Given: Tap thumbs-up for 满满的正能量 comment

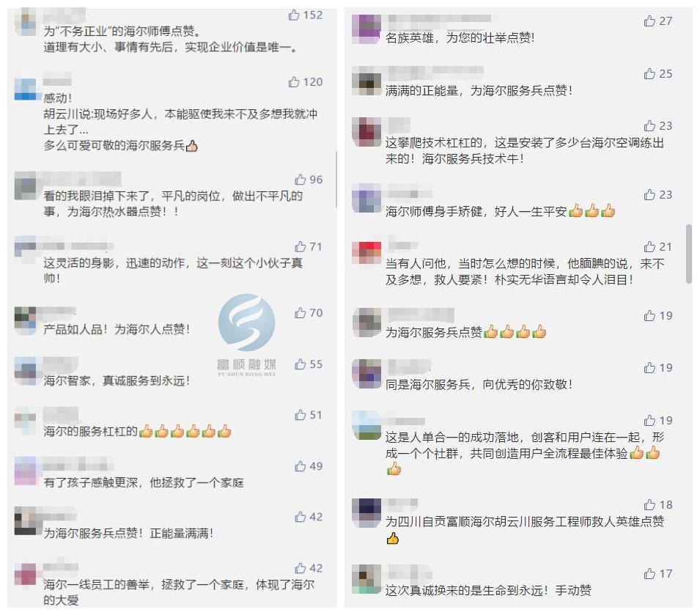Looking at the screenshot, I should pyautogui.click(x=649, y=73).
